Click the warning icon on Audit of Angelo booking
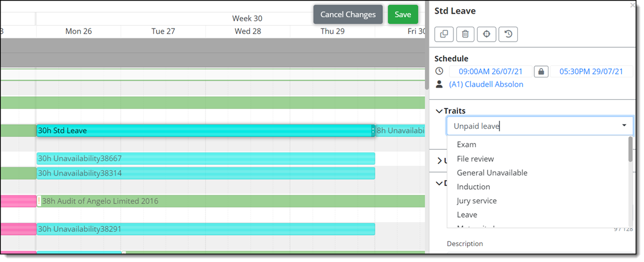This screenshot has height=262, width=644. click(x=39, y=201)
